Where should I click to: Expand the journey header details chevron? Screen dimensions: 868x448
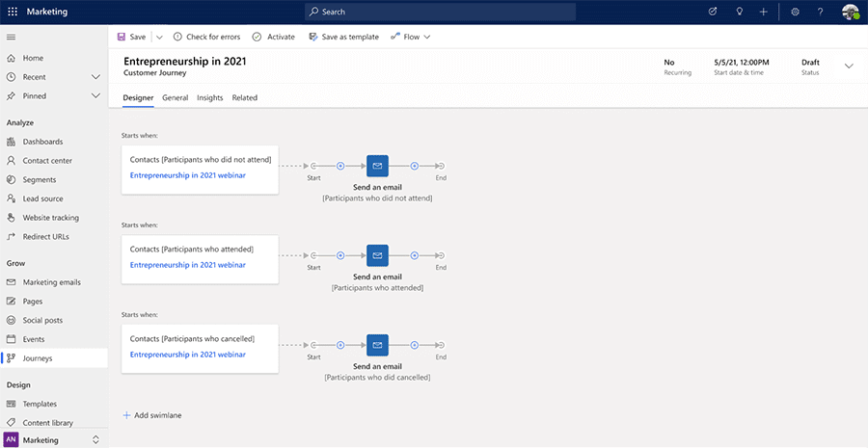pos(849,66)
